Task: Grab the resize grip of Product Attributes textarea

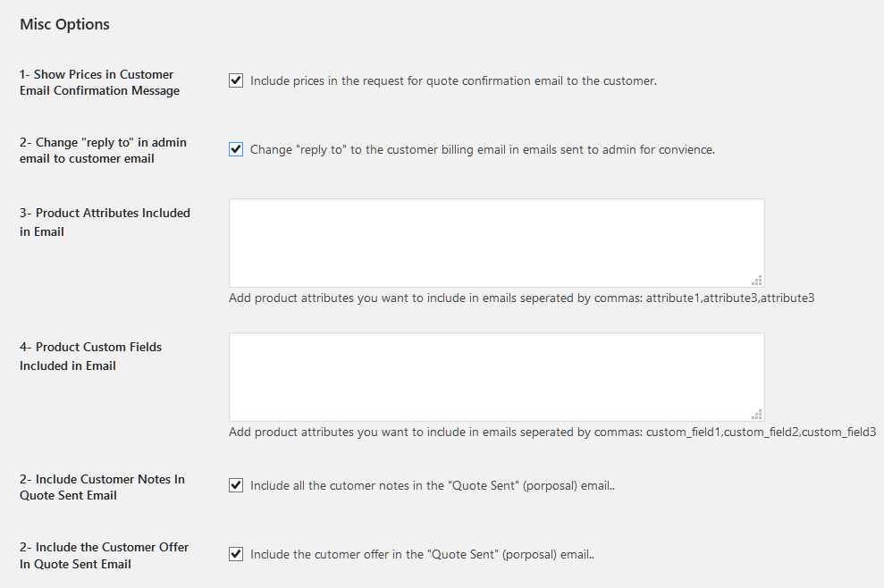Action: pyautogui.click(x=757, y=281)
